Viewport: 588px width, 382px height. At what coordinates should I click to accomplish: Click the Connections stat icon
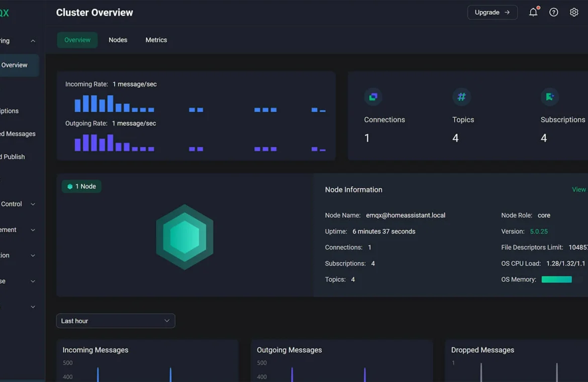373,97
